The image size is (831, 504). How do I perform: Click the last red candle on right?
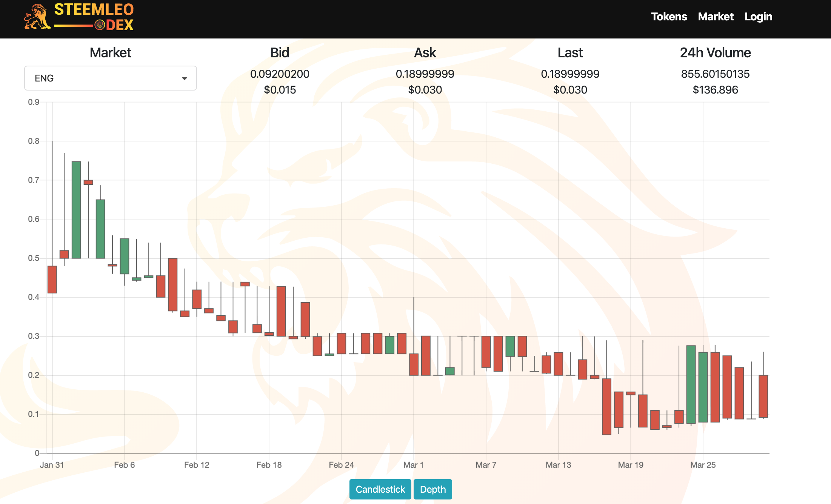763,396
